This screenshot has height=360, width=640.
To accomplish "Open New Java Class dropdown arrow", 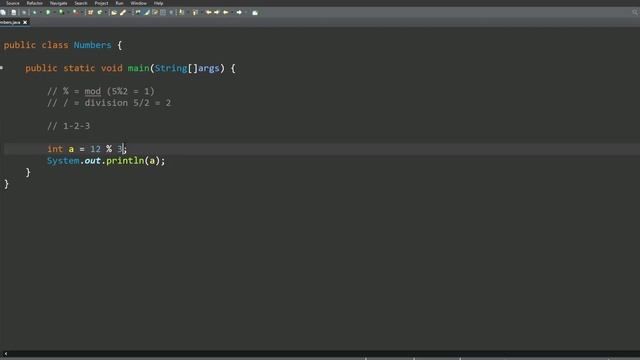I will tap(106, 12).
